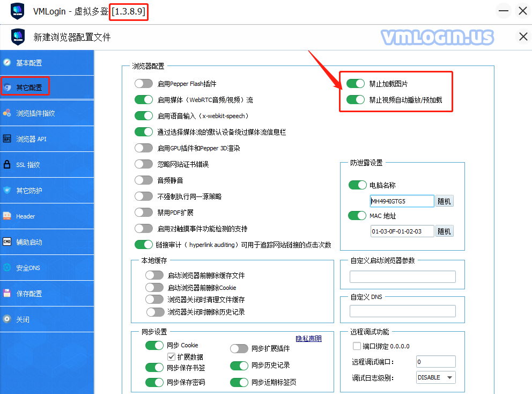Turn off 同步 Cookie switch

[154, 345]
